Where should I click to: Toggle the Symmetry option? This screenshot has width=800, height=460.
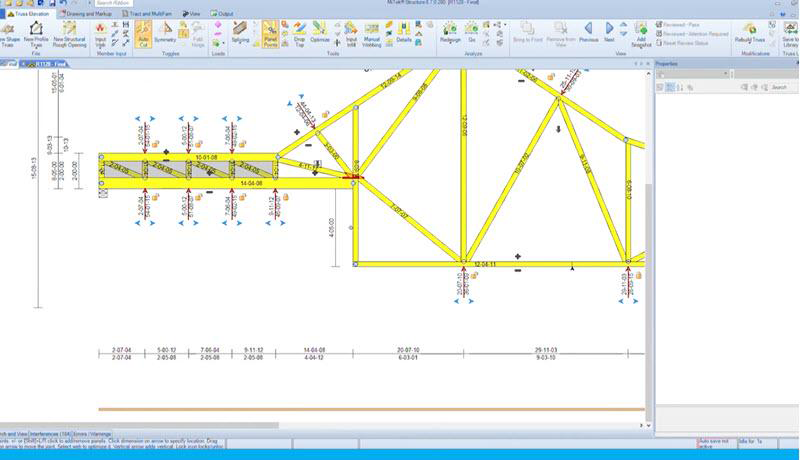(165, 33)
